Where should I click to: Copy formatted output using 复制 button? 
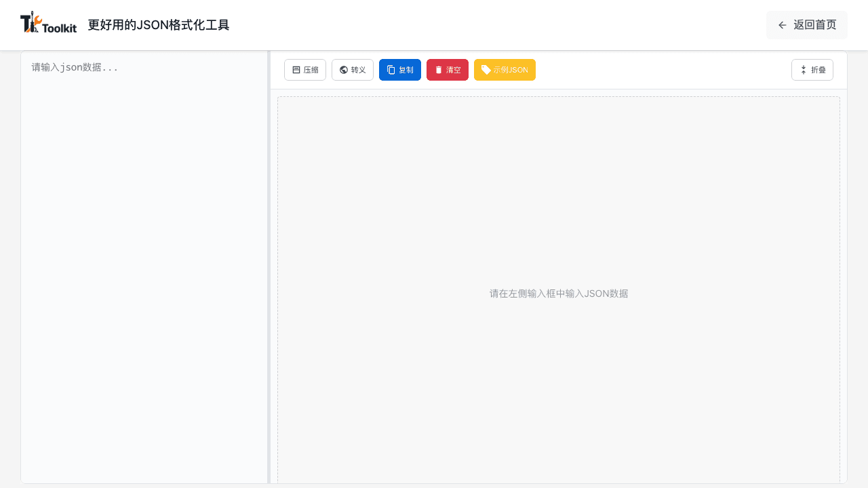coord(399,70)
